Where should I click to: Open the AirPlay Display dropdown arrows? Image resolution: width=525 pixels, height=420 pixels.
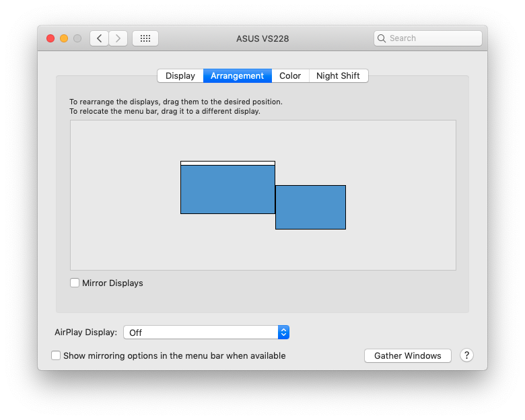283,332
